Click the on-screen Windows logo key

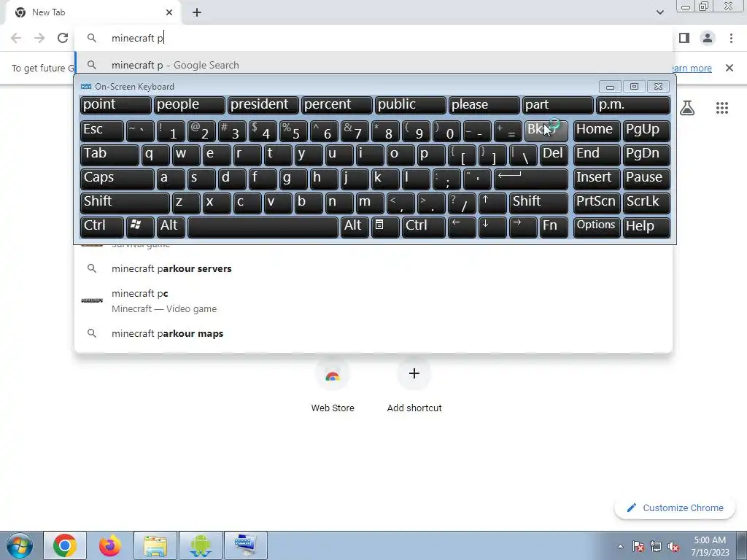click(140, 227)
